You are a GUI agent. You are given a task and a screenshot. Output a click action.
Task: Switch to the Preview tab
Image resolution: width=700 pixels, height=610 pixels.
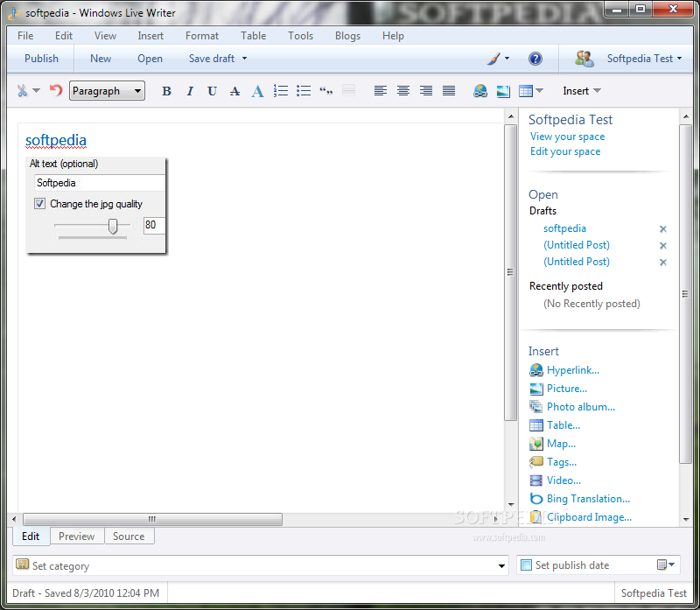(x=77, y=536)
